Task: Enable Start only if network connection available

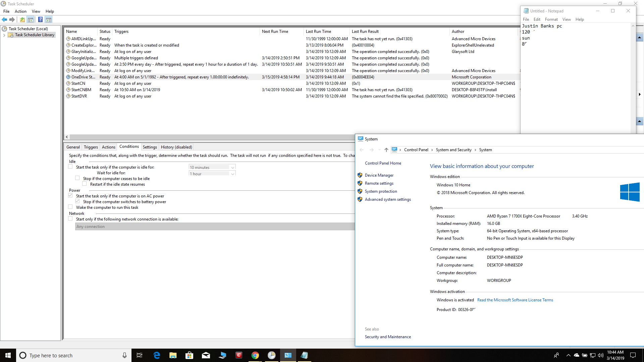Action: [70, 219]
